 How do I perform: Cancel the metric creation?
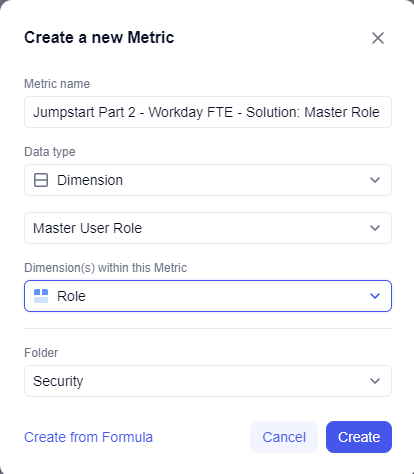click(x=284, y=437)
